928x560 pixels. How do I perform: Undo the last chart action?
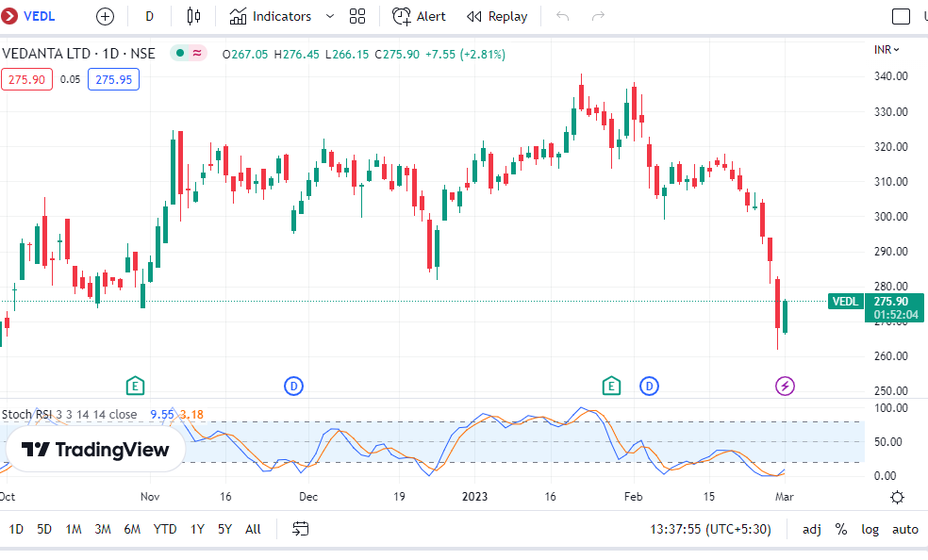click(562, 17)
